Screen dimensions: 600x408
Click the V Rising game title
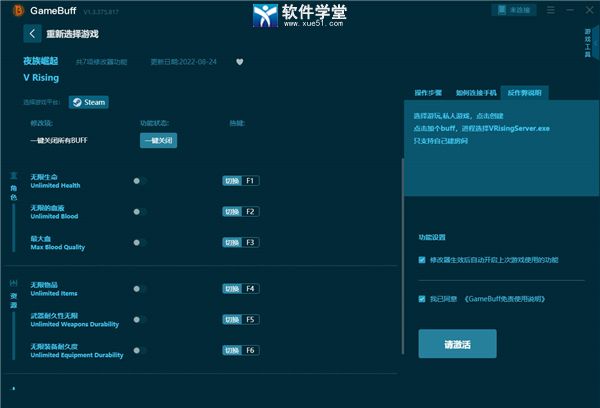[x=41, y=78]
